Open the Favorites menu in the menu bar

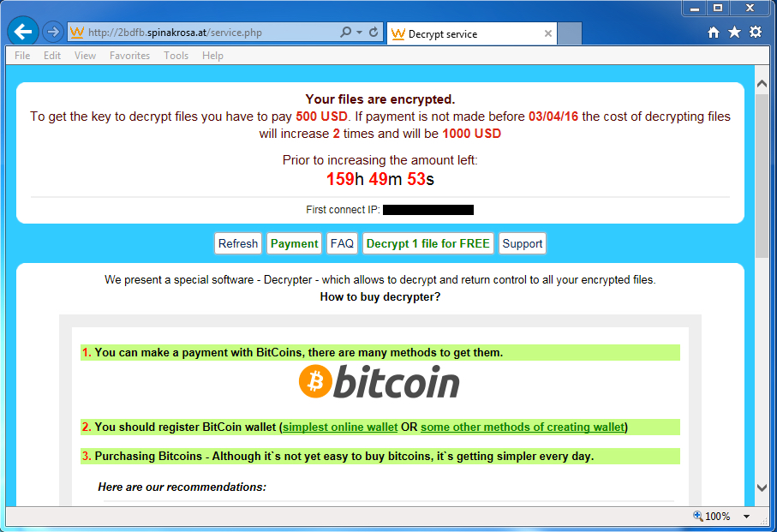pos(129,56)
